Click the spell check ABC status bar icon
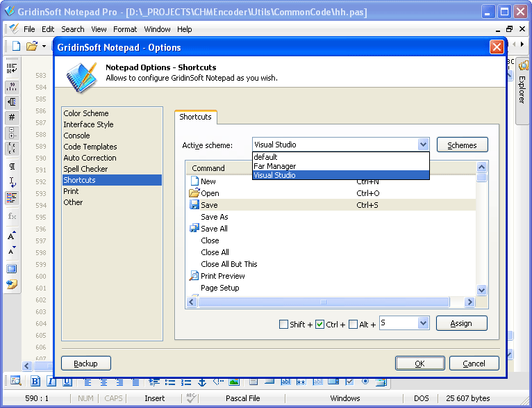The image size is (532, 408). coord(191,398)
